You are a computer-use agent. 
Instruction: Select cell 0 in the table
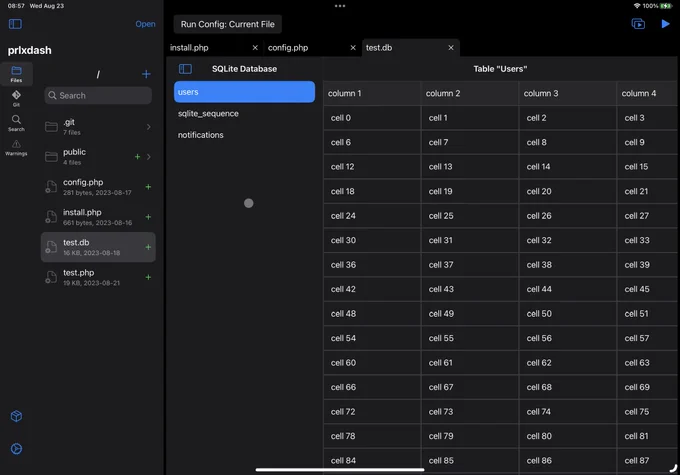pos(372,118)
